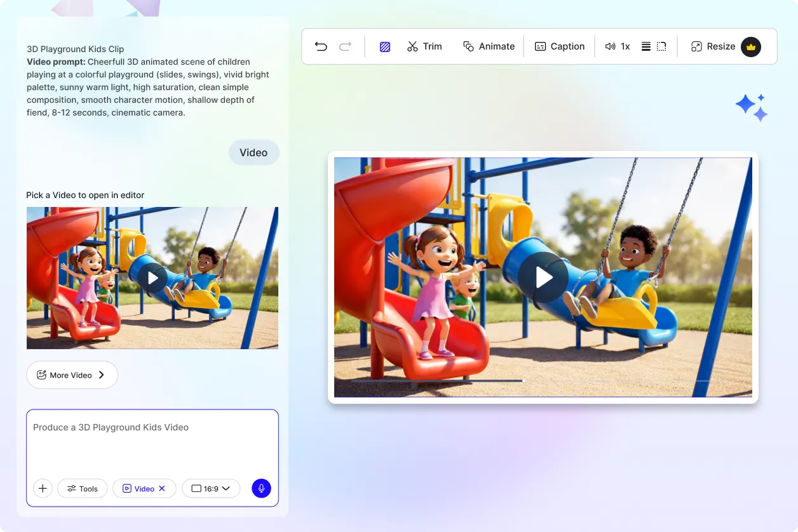The width and height of the screenshot is (798, 532).
Task: Select the Video tab label
Action: (254, 152)
